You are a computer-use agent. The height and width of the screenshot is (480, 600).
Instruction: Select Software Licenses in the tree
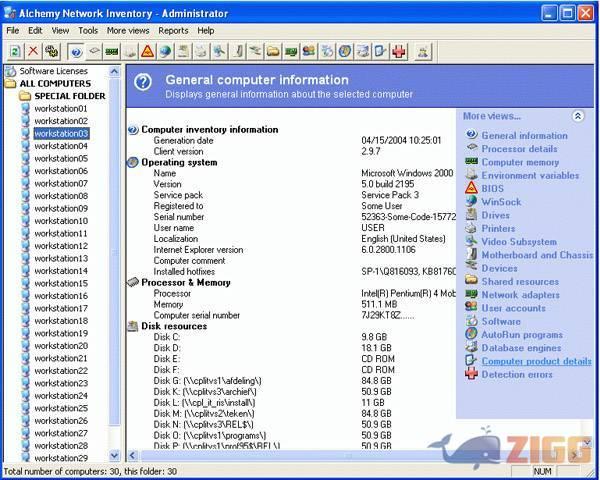[54, 71]
